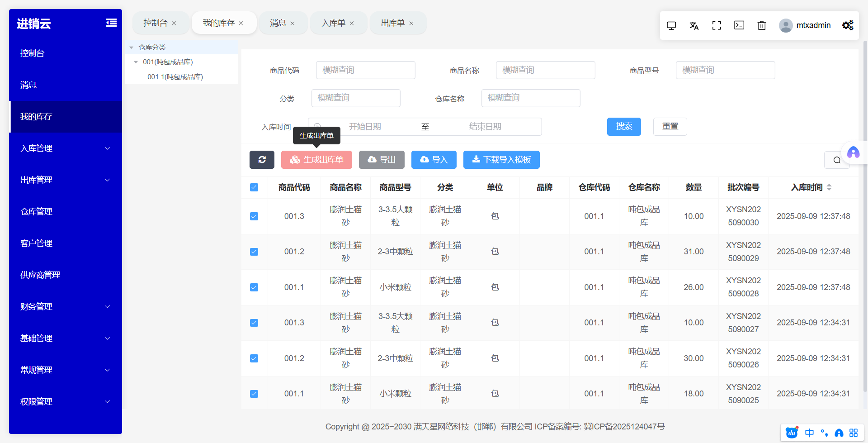
Task: Open the language translation icon
Action: click(694, 25)
